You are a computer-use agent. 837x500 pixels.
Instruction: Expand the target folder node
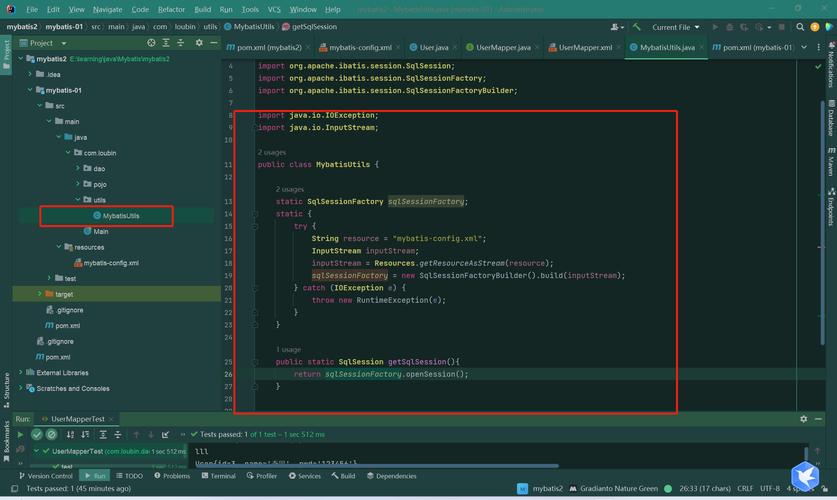(39, 293)
